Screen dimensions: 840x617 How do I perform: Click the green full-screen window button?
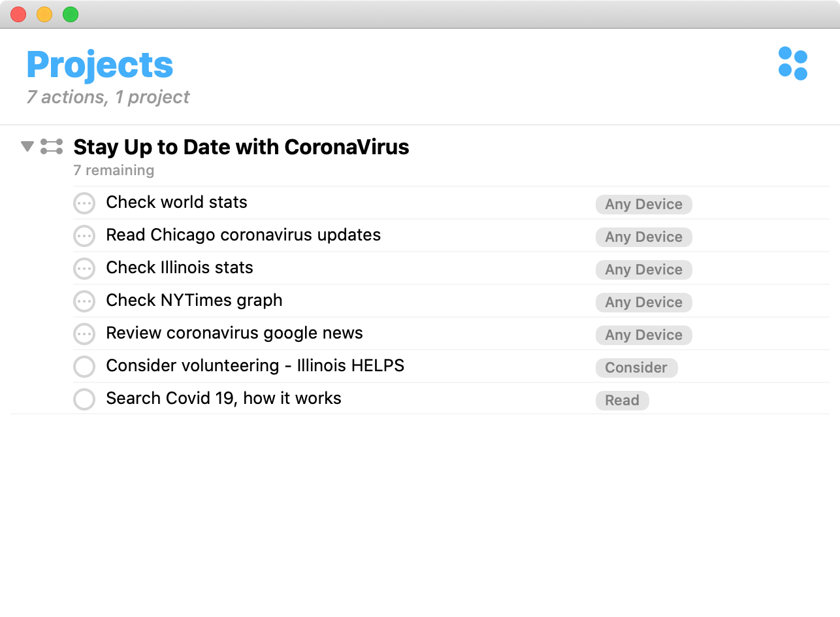tap(71, 14)
